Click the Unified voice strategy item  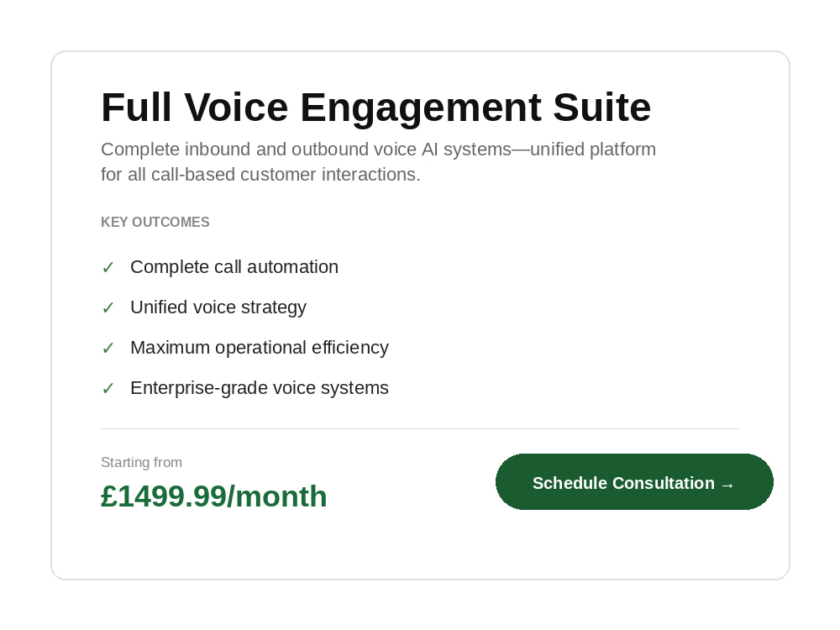218,307
